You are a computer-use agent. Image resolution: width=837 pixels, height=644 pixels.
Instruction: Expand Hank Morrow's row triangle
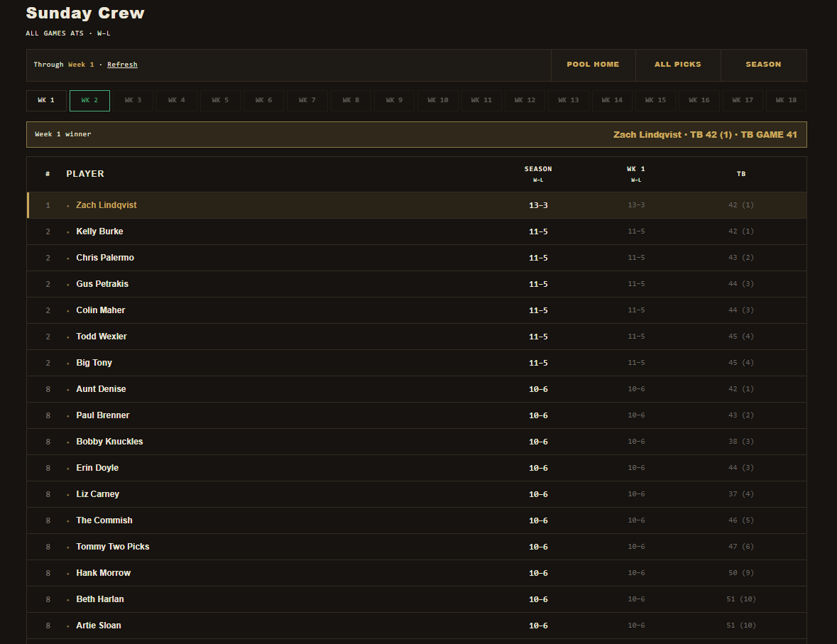point(68,574)
